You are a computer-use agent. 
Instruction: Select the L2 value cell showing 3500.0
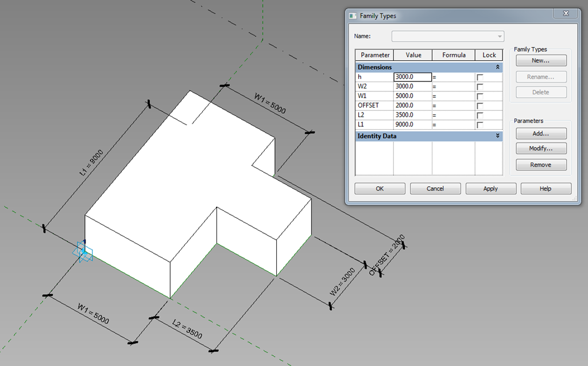click(x=412, y=115)
